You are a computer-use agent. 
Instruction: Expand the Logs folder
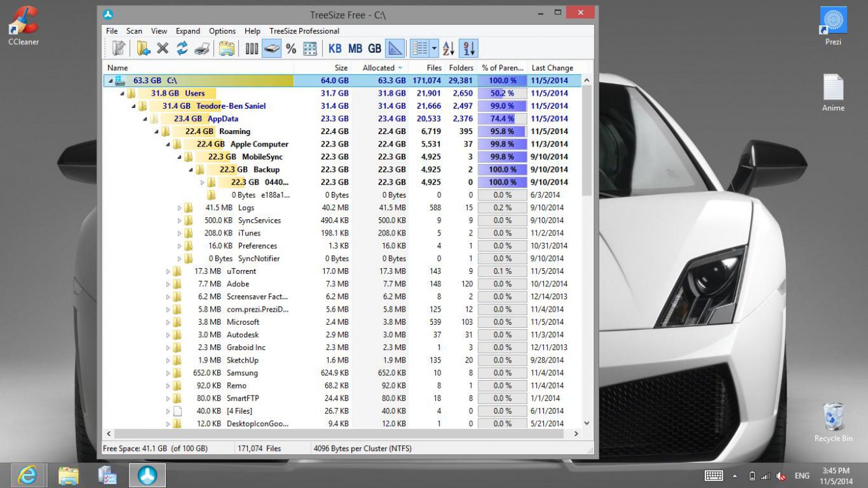pyautogui.click(x=180, y=208)
